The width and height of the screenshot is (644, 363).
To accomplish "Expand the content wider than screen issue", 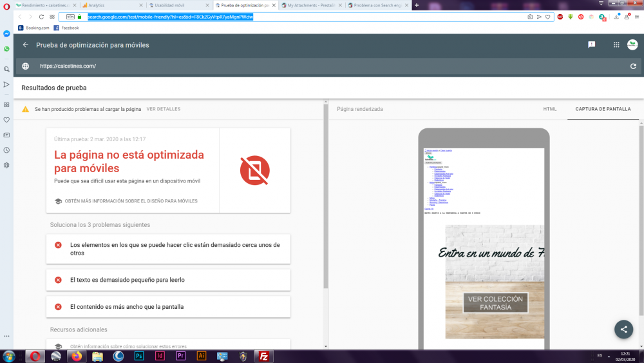I will coord(168,307).
